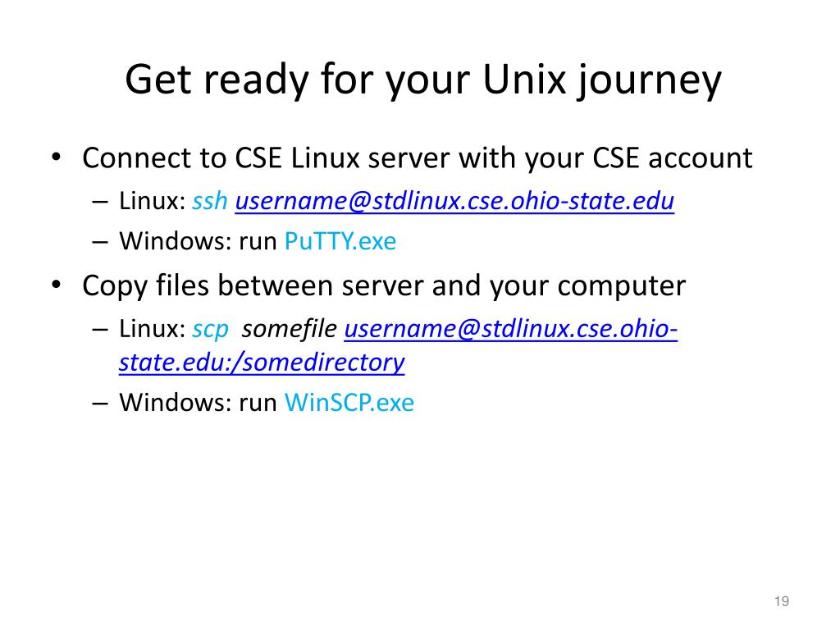The width and height of the screenshot is (840, 630).
Task: Click the cyan 'ssh' command text
Action: click(x=210, y=202)
